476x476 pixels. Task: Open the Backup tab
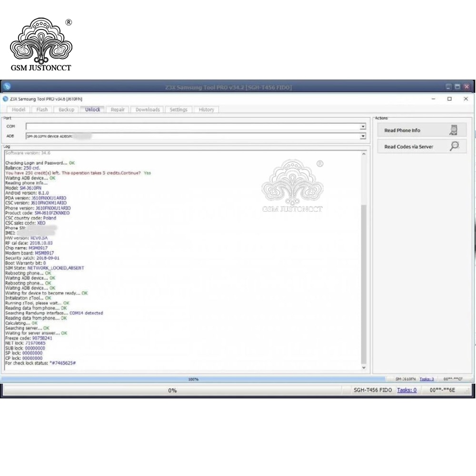(66, 109)
